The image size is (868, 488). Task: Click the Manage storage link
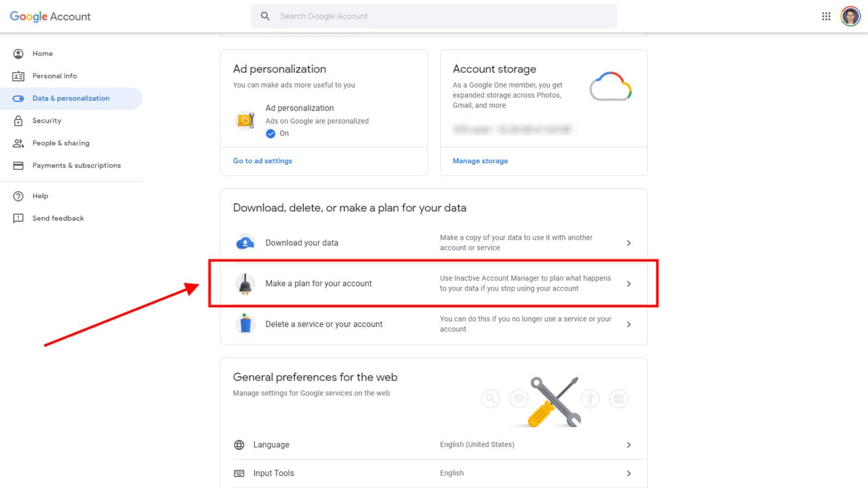[480, 161]
